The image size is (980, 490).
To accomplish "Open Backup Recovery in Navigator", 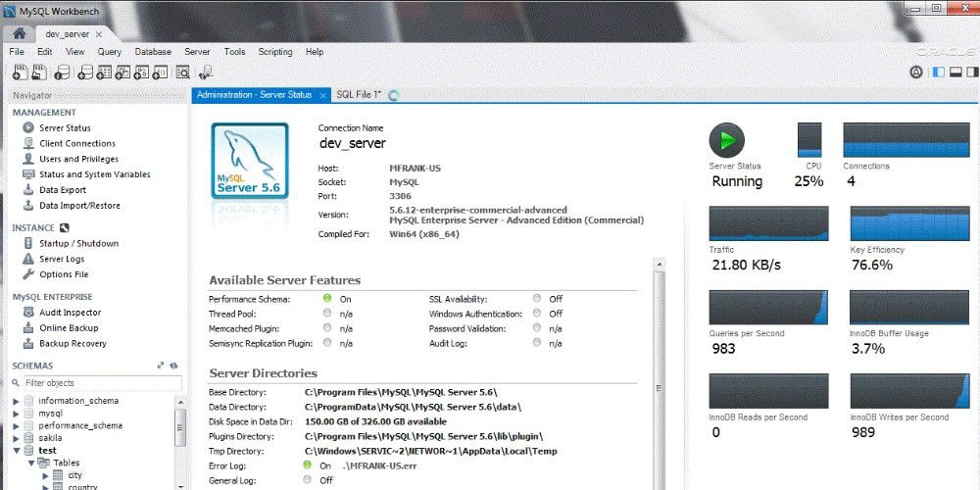I will click(73, 344).
